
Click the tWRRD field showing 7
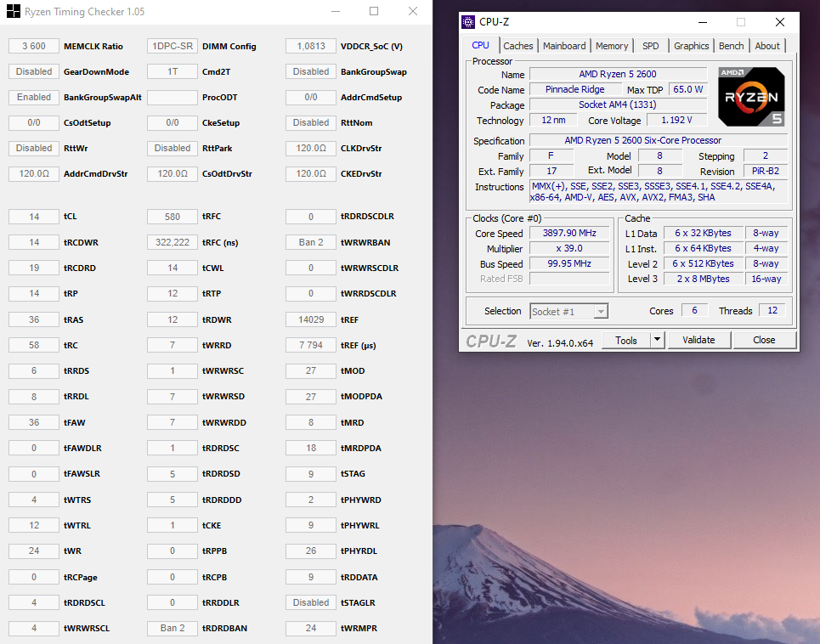[x=172, y=345]
